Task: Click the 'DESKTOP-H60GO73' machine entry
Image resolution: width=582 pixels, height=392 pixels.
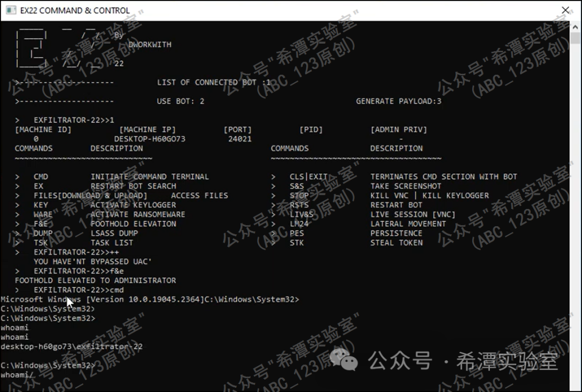Action: pyautogui.click(x=150, y=139)
